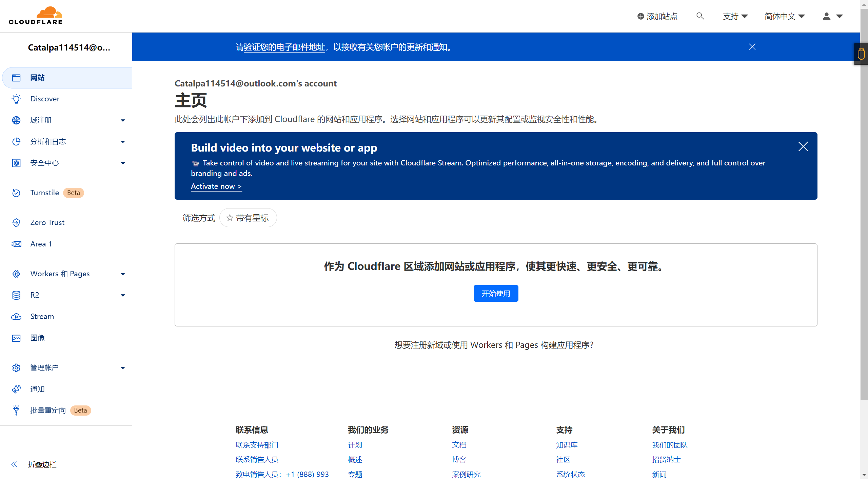Click the 安全中心 shield icon
868x479 pixels.
tap(16, 163)
